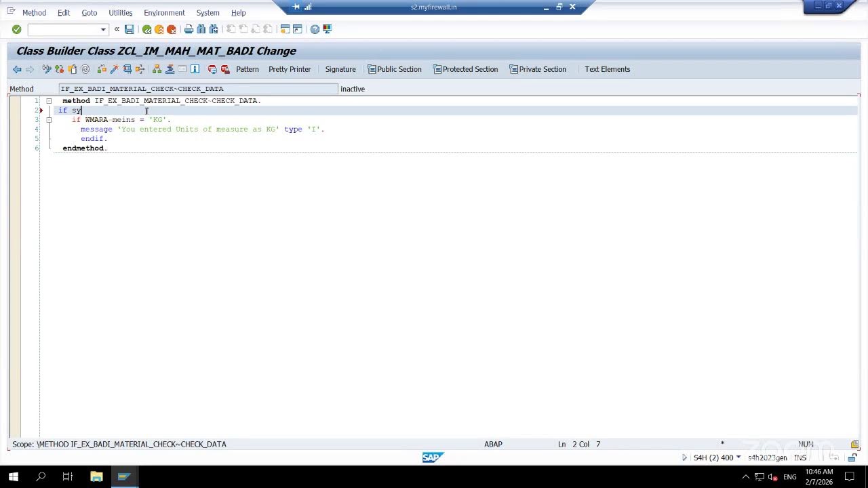Collapse the command field double-chevron
The image size is (868, 488).
tap(117, 29)
